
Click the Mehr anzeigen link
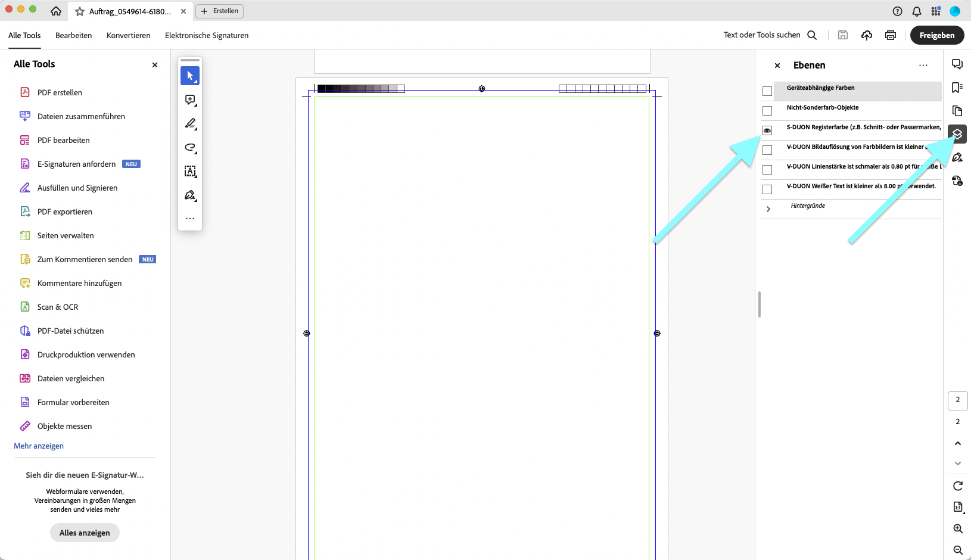[x=39, y=446]
